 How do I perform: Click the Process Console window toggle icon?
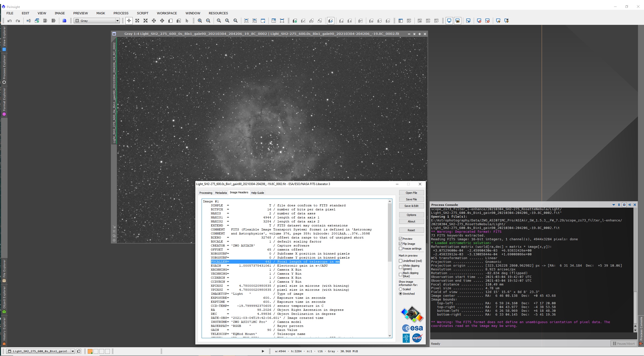point(624,205)
